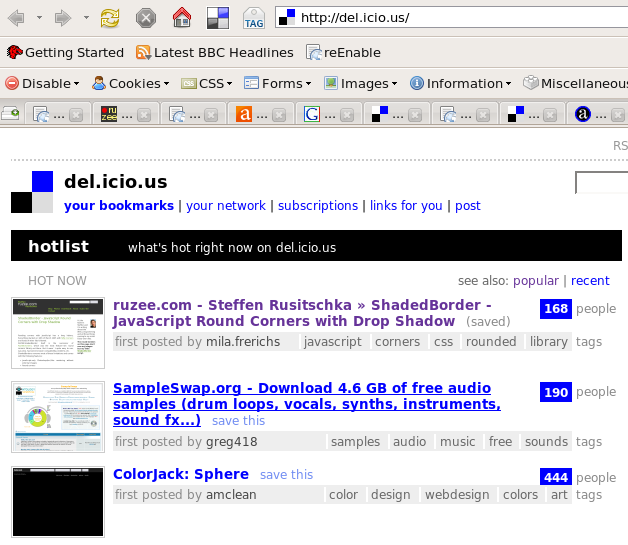Close the orange 'a' tab
This screenshot has width=628, height=545.
[279, 115]
